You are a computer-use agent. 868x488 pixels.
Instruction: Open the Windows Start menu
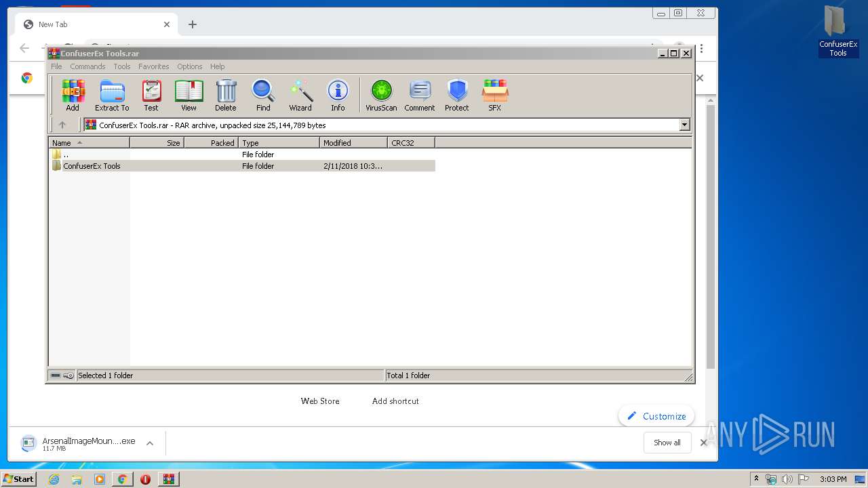pos(18,479)
